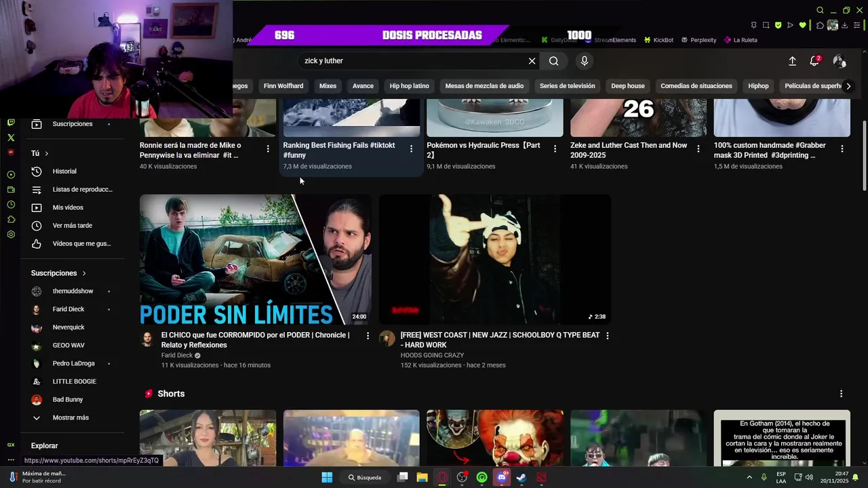
Task: Select the Mixes filter chip
Action: [x=328, y=86]
